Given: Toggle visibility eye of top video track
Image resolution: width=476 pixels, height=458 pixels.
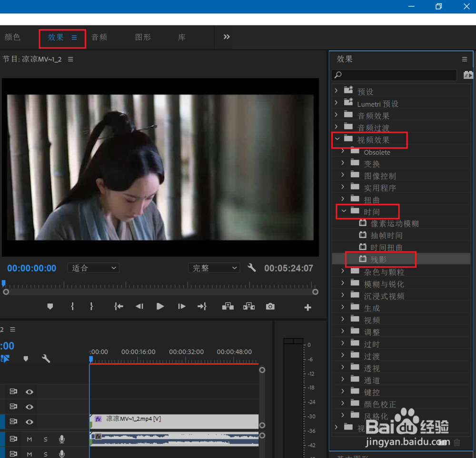Looking at the screenshot, I should [x=30, y=392].
